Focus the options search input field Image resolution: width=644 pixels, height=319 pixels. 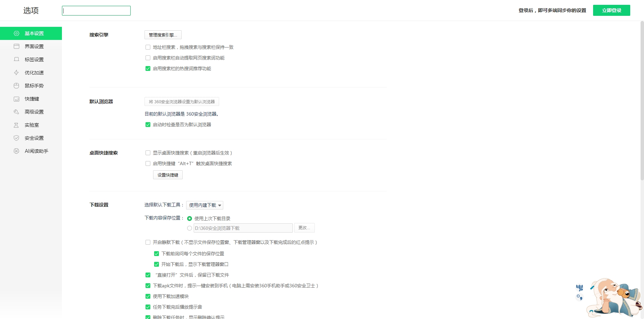pos(96,11)
